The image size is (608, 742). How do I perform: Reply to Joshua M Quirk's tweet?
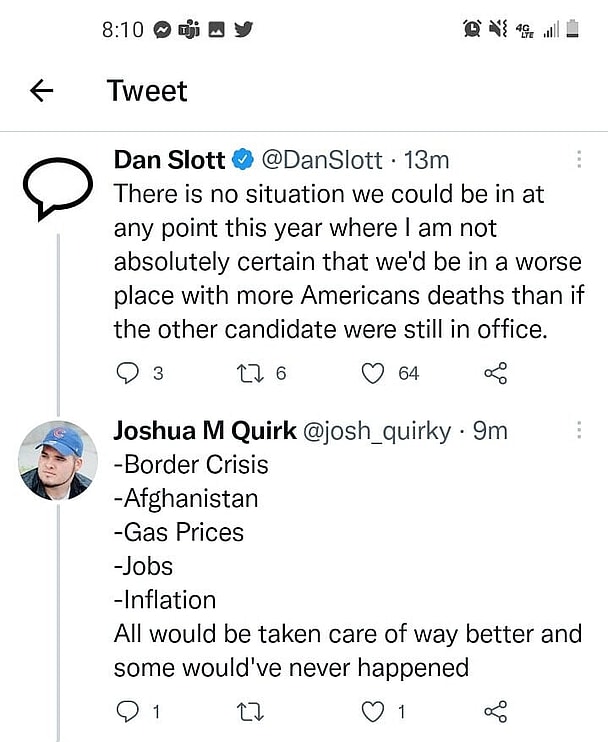[127, 712]
